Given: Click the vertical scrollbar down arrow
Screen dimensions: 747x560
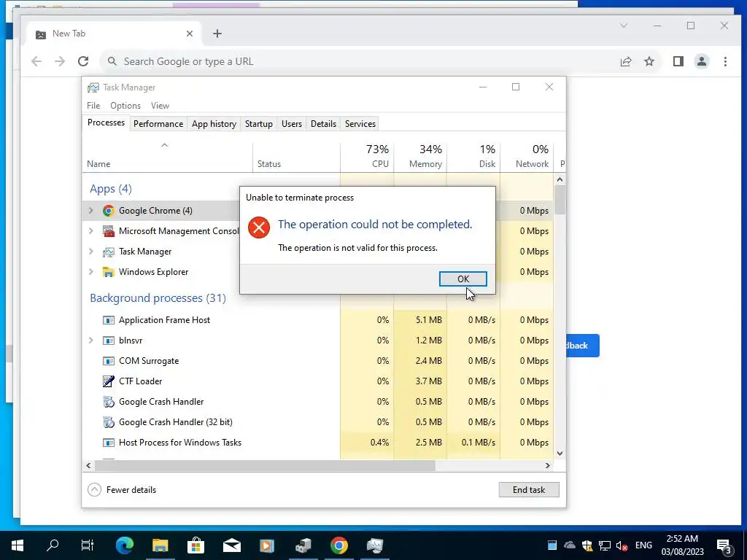Looking at the screenshot, I should coord(560,454).
